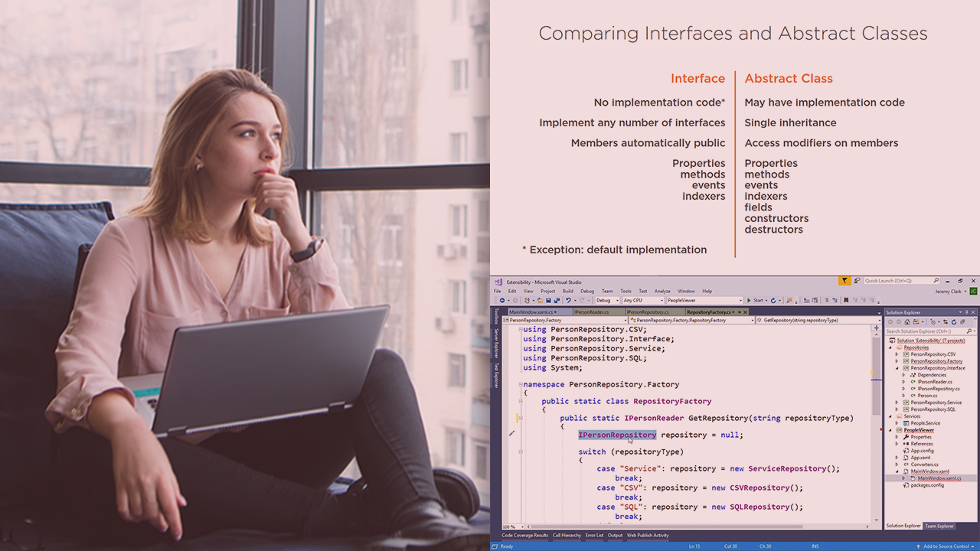
Task: Switch to the IPersonReader.cs tab
Action: [592, 312]
